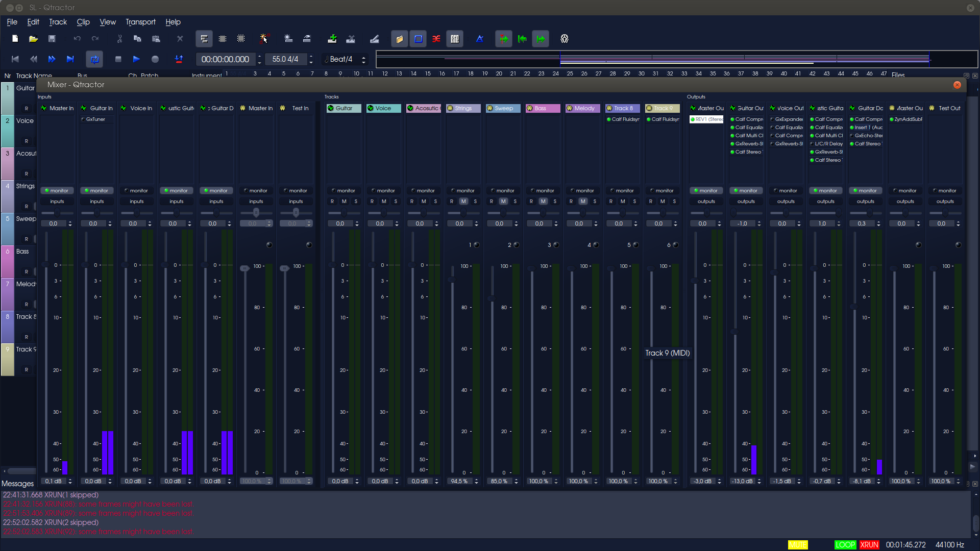Click the Sweep track volume fader
Screen dimensions: 980x551
click(492, 298)
